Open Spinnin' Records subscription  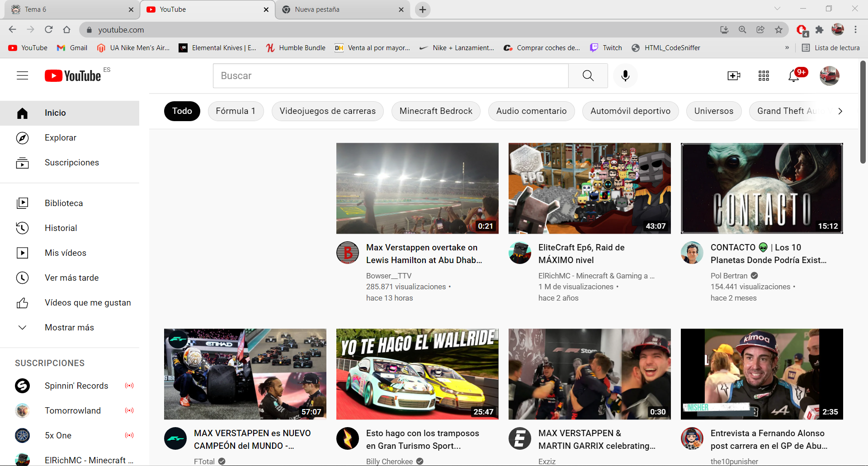point(70,386)
